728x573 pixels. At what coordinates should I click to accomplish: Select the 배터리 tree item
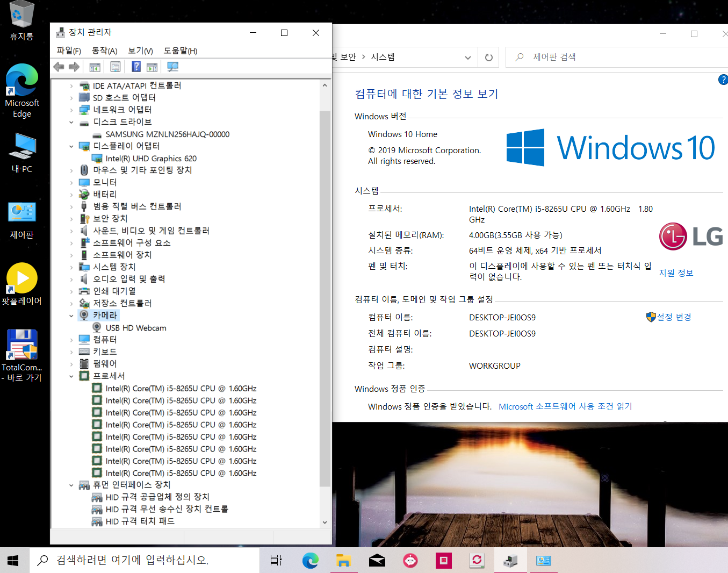click(105, 195)
